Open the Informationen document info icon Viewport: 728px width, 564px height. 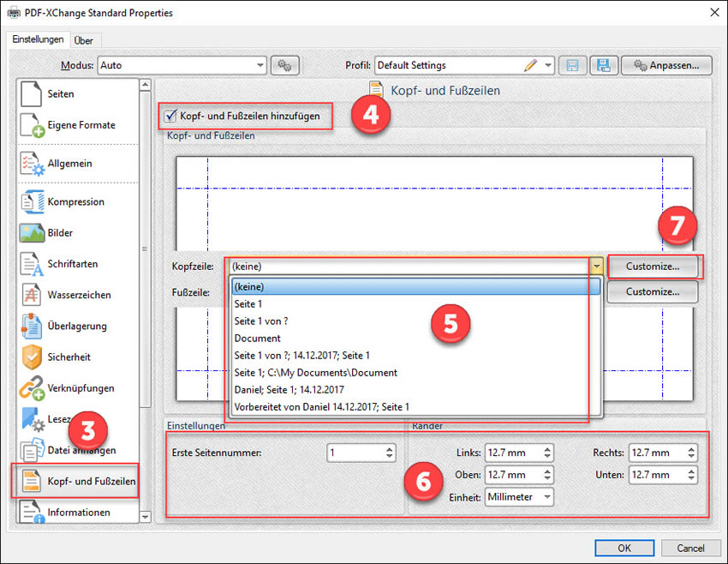[x=33, y=512]
